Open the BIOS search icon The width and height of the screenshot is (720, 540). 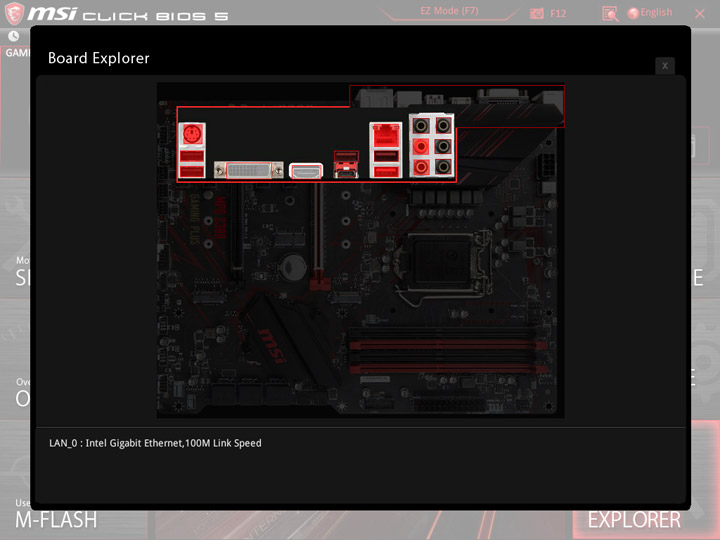tap(610, 14)
